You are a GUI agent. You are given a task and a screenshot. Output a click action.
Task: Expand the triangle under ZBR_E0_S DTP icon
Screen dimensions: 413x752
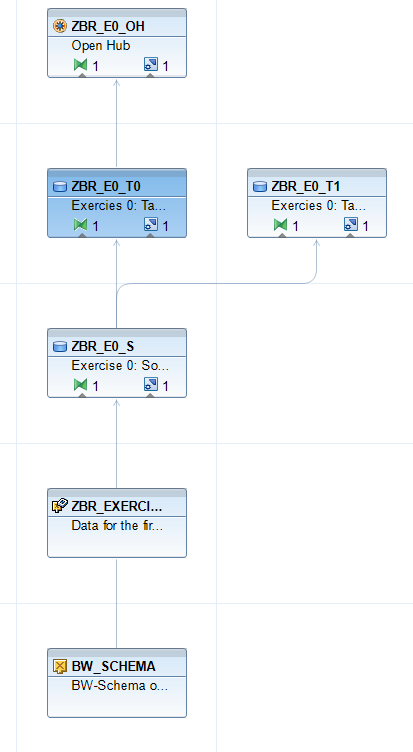click(151, 396)
